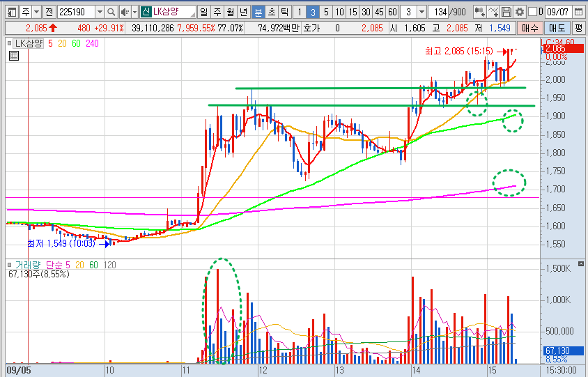
Task: Click the 39,110,286 volume figure
Action: (x=153, y=28)
